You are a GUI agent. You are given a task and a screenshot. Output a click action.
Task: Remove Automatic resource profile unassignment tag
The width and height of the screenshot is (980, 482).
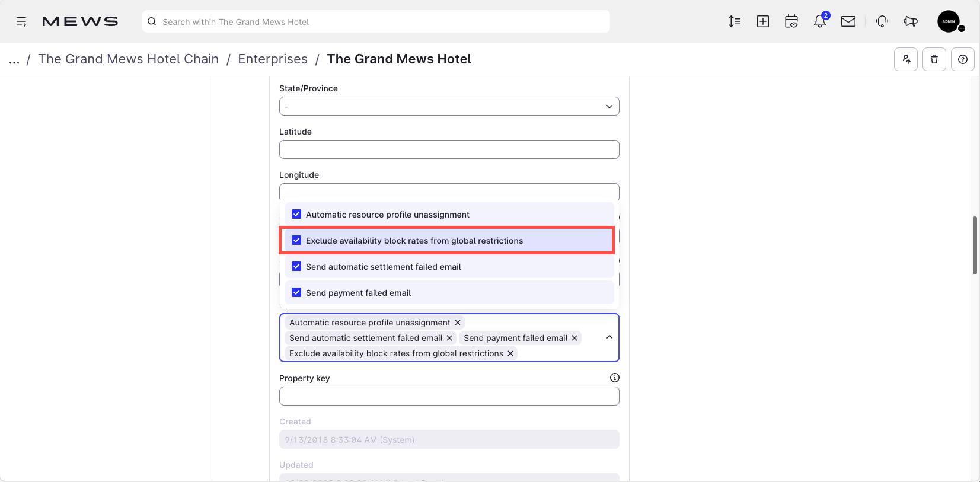pyautogui.click(x=458, y=323)
